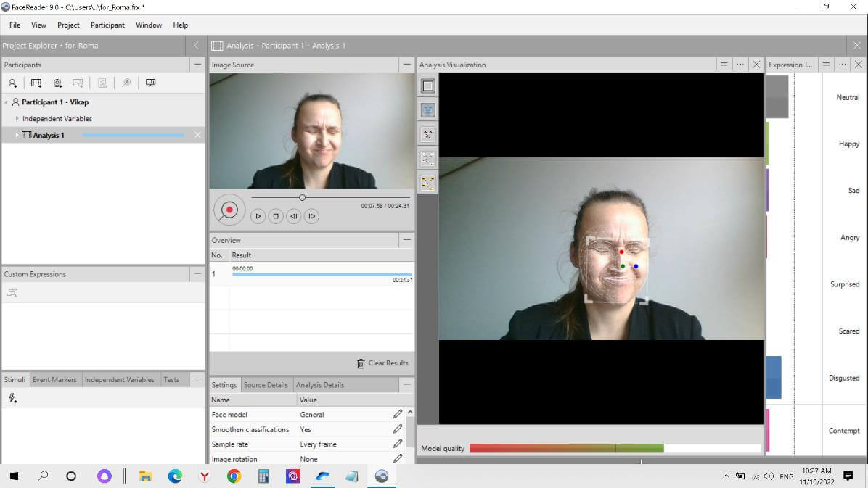Click the video playback position slider
This screenshot has width=868, height=488.
[303, 197]
